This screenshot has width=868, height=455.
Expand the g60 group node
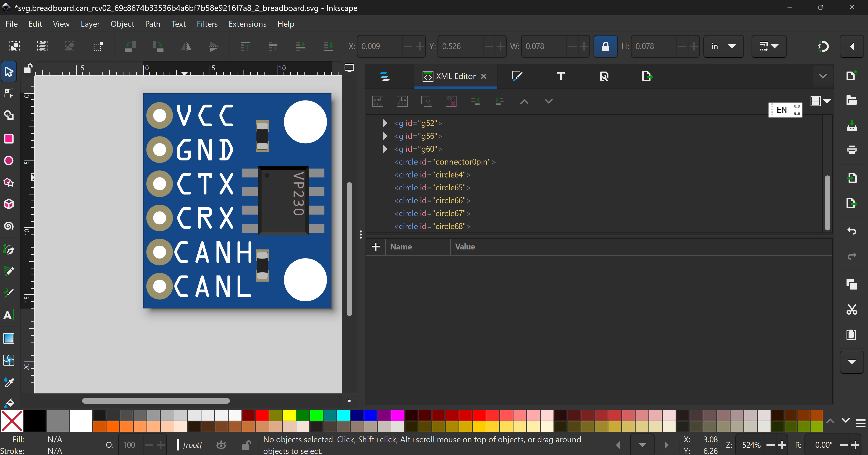[385, 149]
